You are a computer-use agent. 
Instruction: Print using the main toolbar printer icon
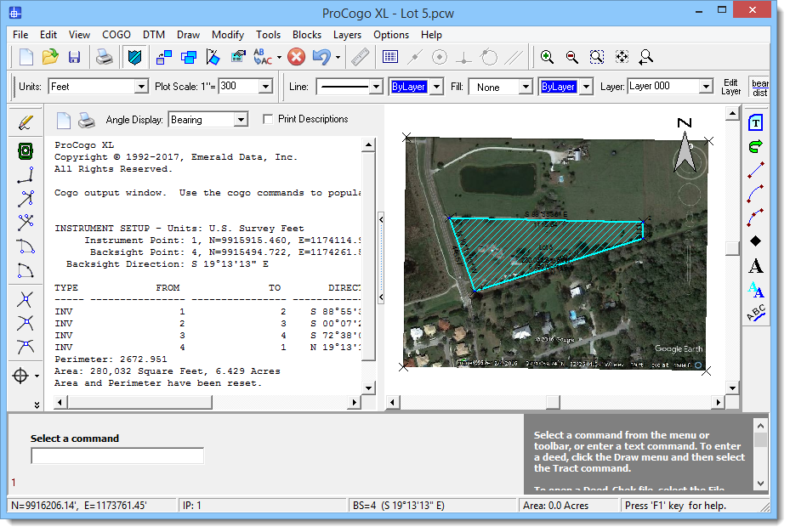pyautogui.click(x=105, y=57)
